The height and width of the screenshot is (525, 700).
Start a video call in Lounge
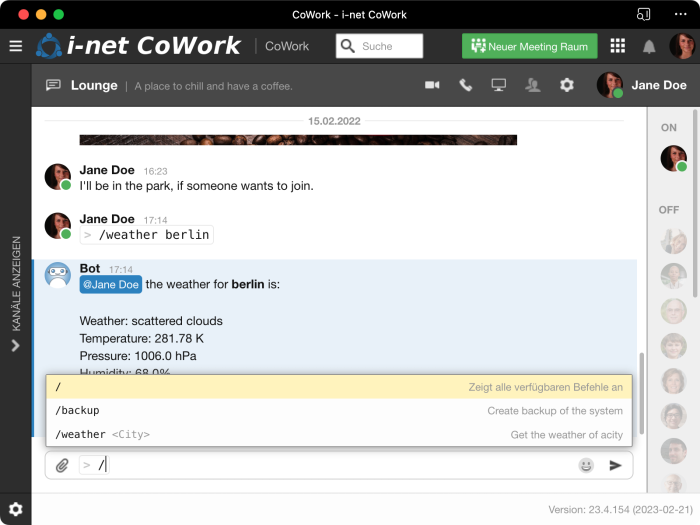tap(432, 86)
